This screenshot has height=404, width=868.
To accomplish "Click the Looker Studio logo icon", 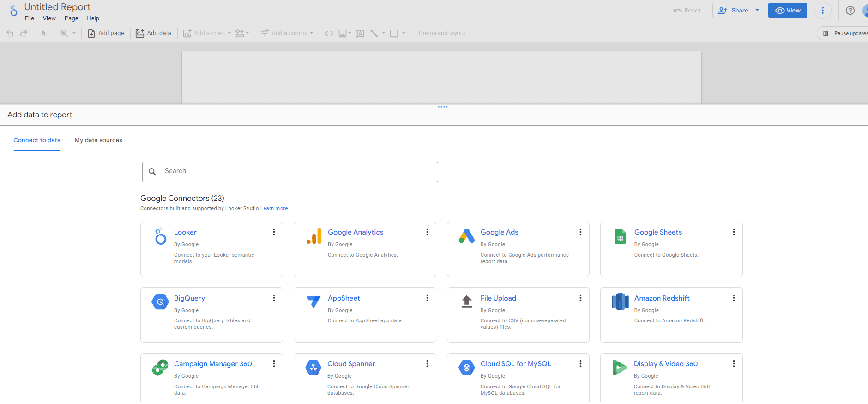I will tap(14, 11).
